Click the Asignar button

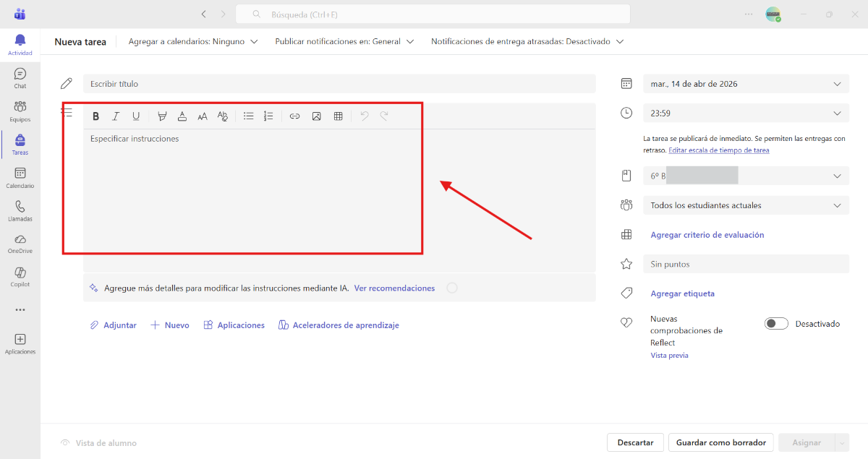pyautogui.click(x=807, y=442)
